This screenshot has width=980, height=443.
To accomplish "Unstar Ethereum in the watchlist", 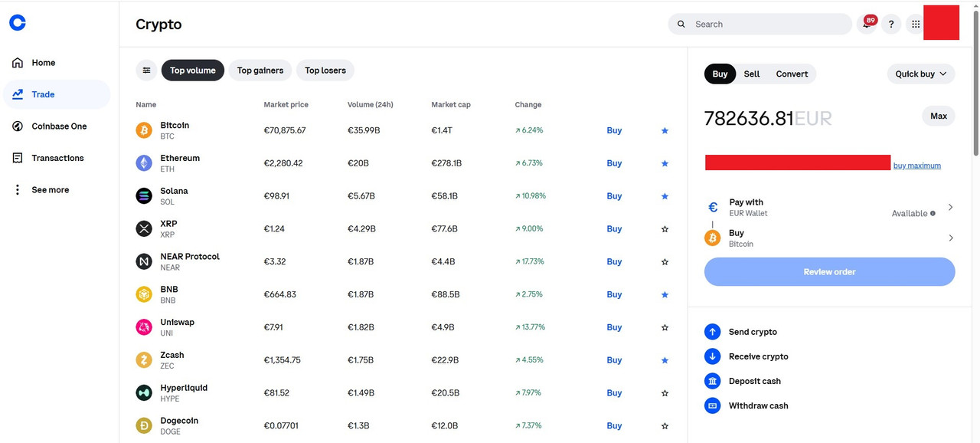I will (x=665, y=163).
